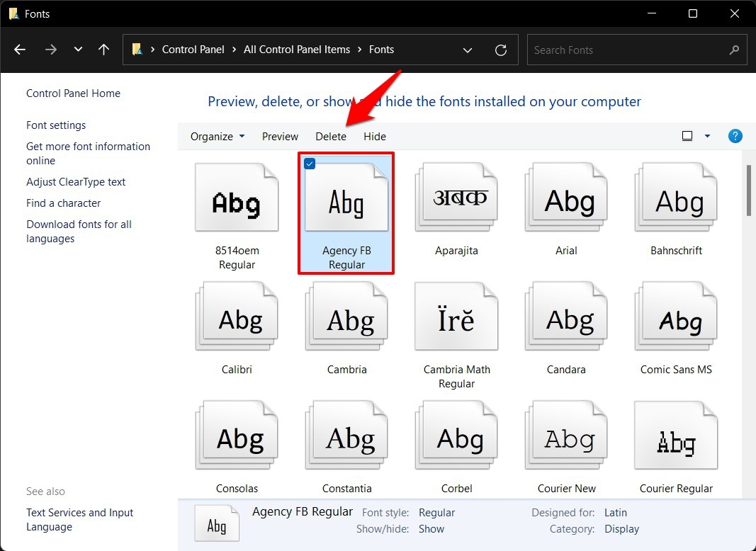Viewport: 756px width, 551px height.
Task: Click Delete in the toolbar
Action: [x=331, y=137]
